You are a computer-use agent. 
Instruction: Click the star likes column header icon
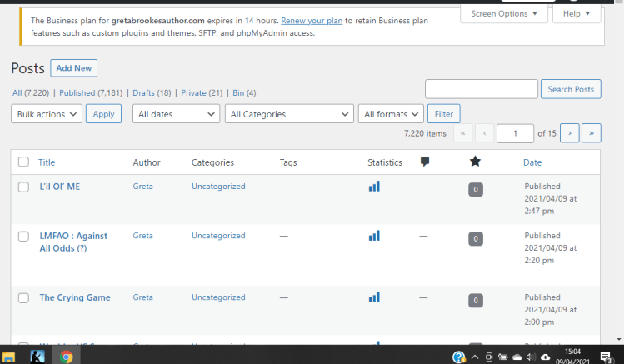click(x=475, y=162)
